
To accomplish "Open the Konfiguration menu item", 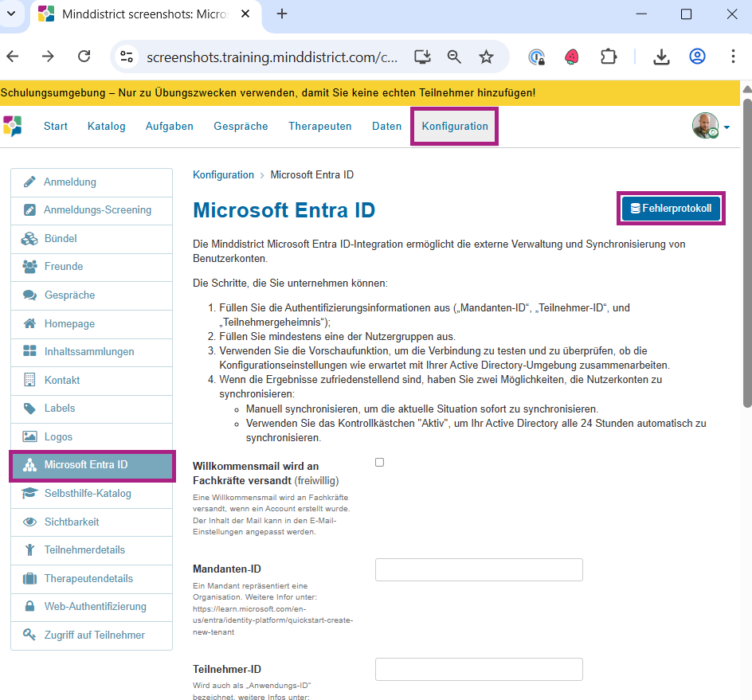I will [x=455, y=126].
